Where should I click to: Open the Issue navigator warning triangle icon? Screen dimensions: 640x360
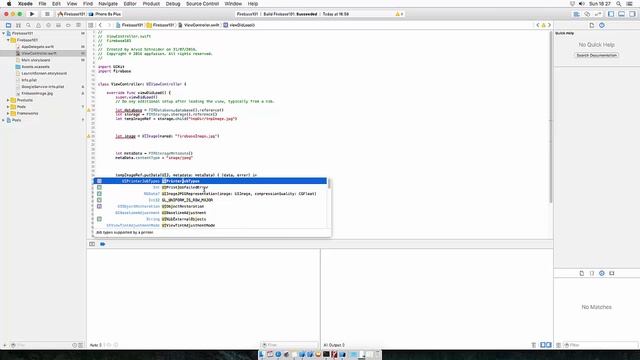pos(38,25)
